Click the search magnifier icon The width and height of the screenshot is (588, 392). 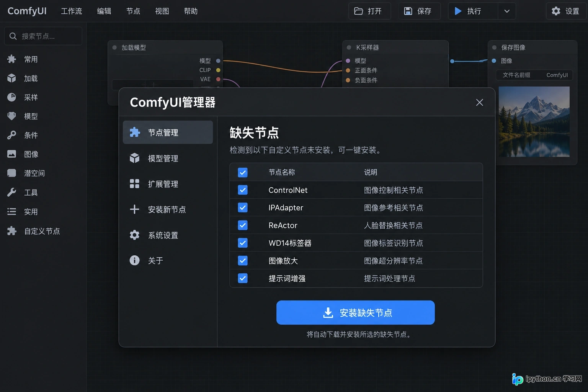click(13, 36)
